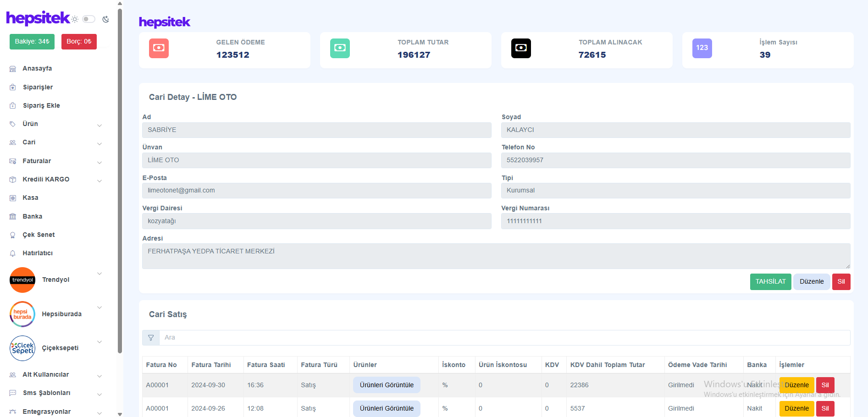This screenshot has height=417, width=868.
Task: Click the Telefon No field 5522039957
Action: click(675, 160)
